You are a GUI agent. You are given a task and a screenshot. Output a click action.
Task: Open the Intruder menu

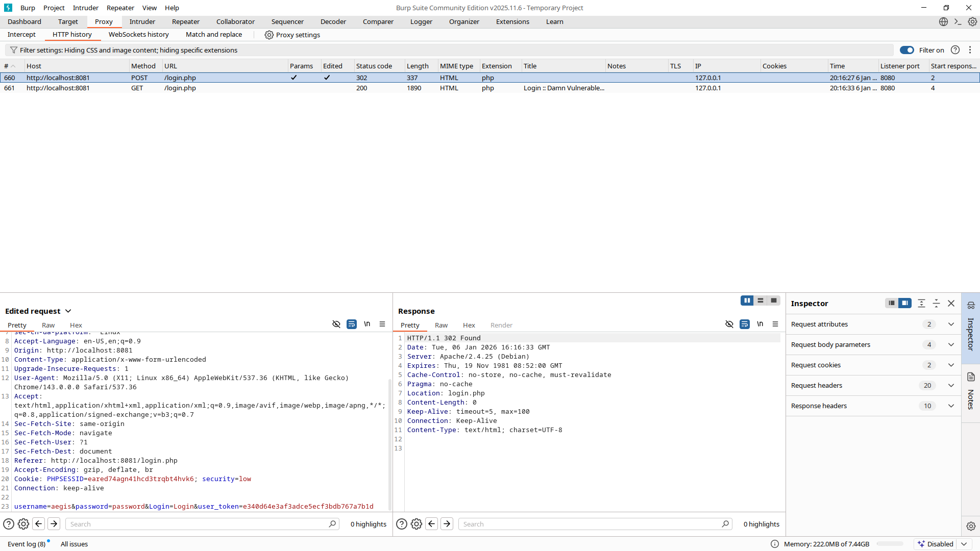click(85, 8)
